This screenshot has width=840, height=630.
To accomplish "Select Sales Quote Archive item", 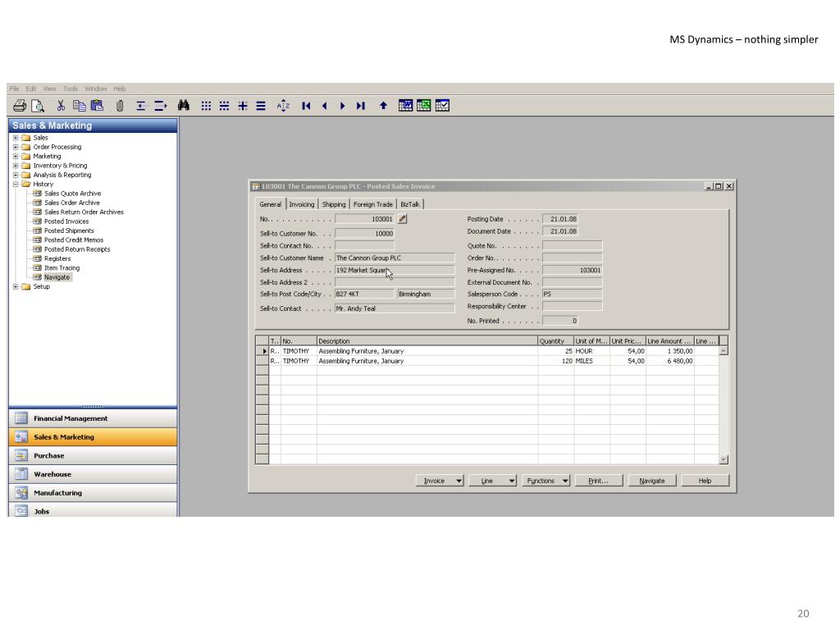I will coord(72,194).
